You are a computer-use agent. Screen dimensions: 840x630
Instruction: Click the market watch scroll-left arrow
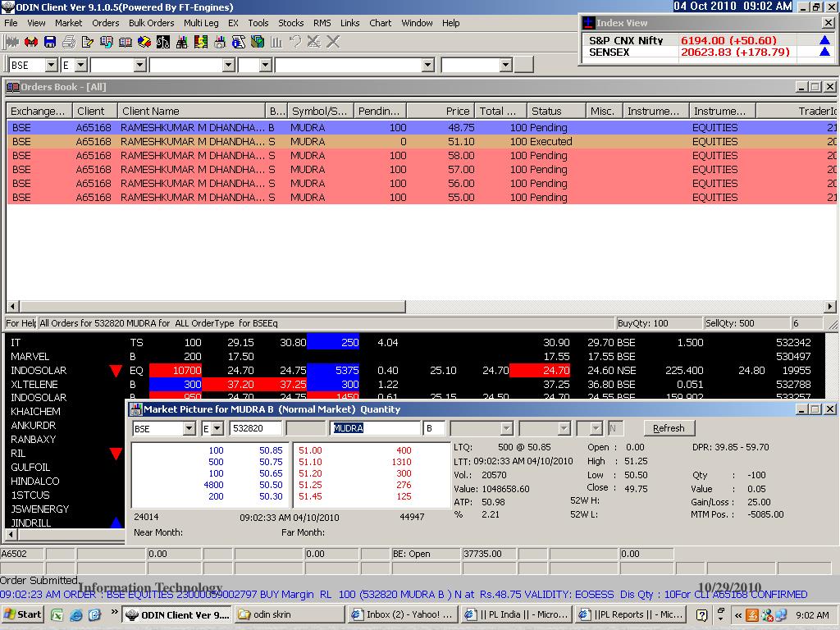point(11,534)
